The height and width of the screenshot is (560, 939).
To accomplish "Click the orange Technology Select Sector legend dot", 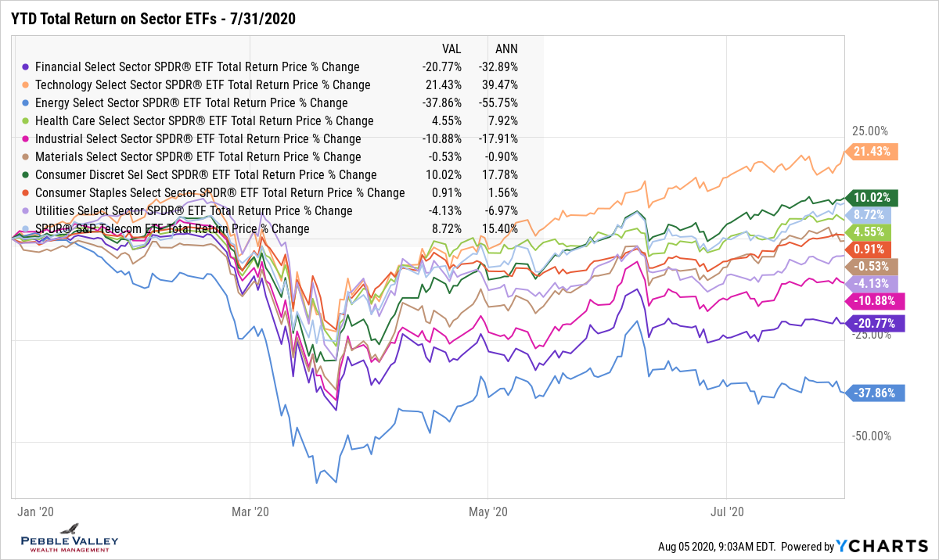I will [27, 85].
